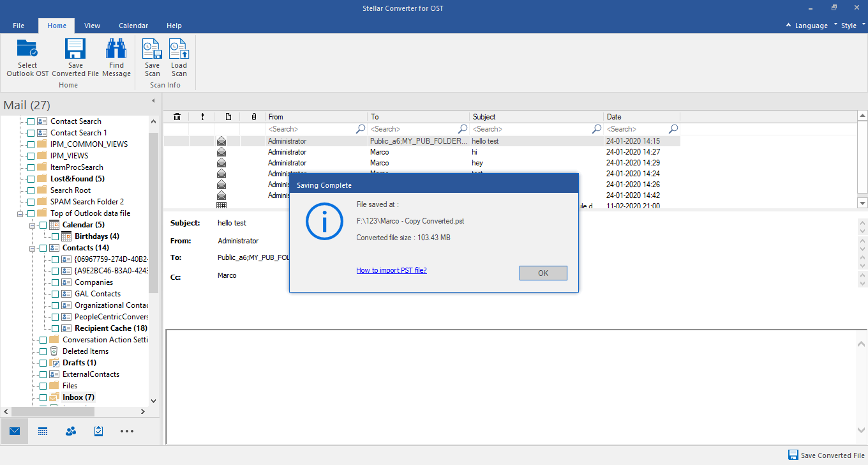Open the 'How to import PST file?' link

click(x=391, y=270)
